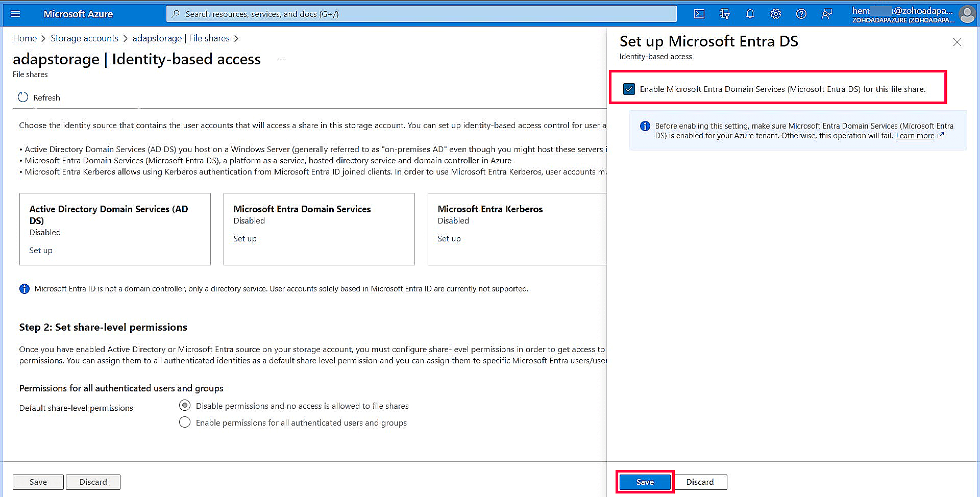The height and width of the screenshot is (497, 980).
Task: Open adapstorage File shares breadcrumb link
Action: (181, 38)
